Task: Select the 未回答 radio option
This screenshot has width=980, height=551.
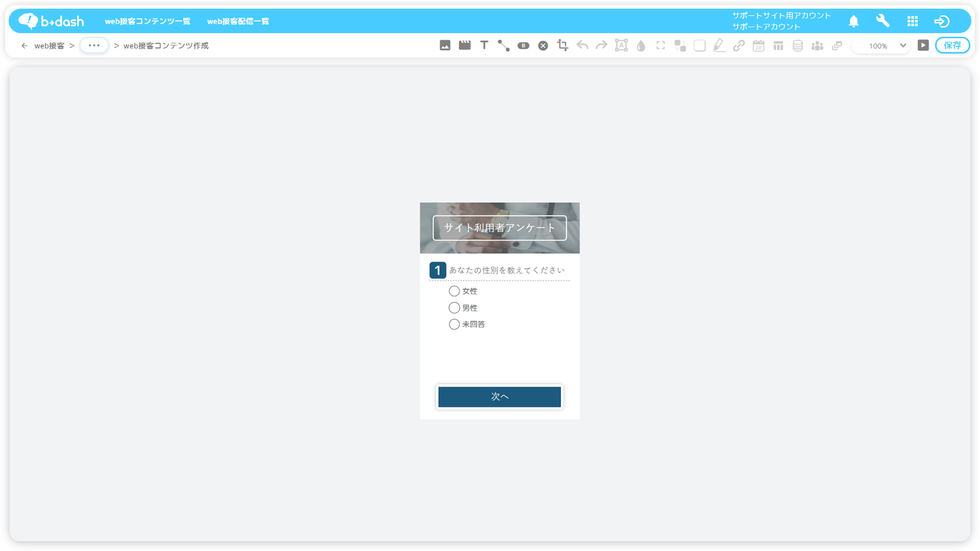Action: (454, 324)
